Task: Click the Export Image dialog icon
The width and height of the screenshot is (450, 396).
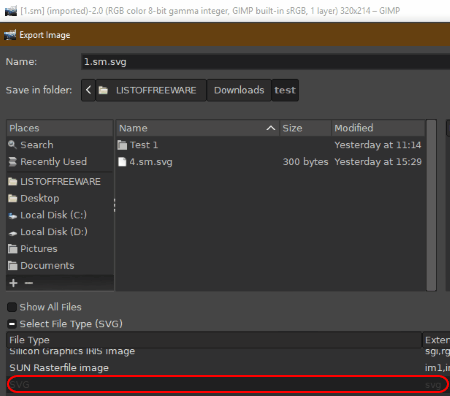Action: pyautogui.click(x=10, y=35)
